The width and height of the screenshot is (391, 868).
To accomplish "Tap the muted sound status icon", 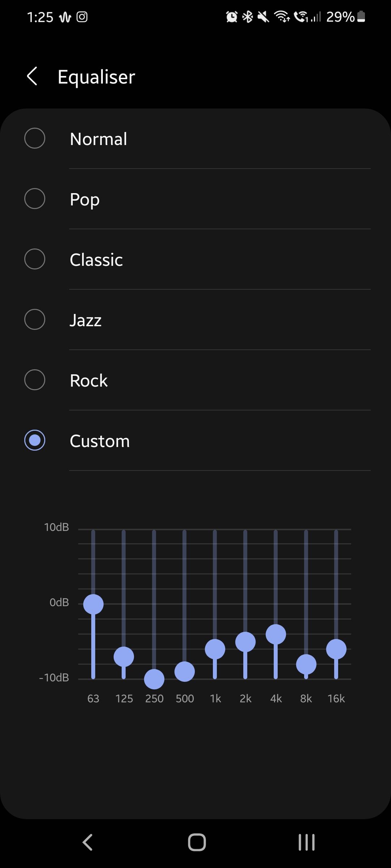I will (264, 17).
